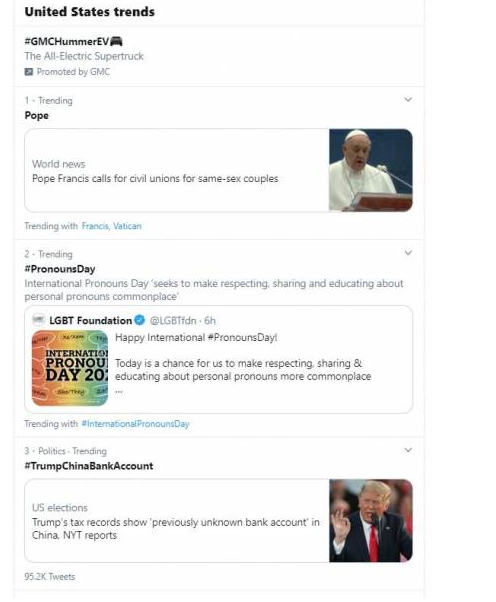
Task: Click the LGBT Foundation profile avatar
Action: [x=39, y=319]
